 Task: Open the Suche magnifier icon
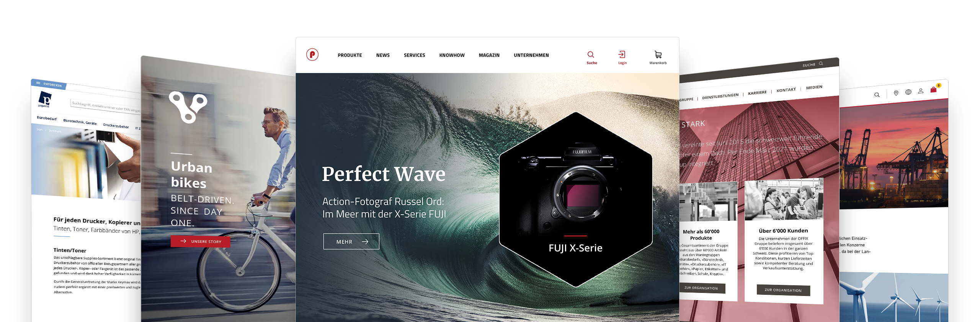pos(591,54)
